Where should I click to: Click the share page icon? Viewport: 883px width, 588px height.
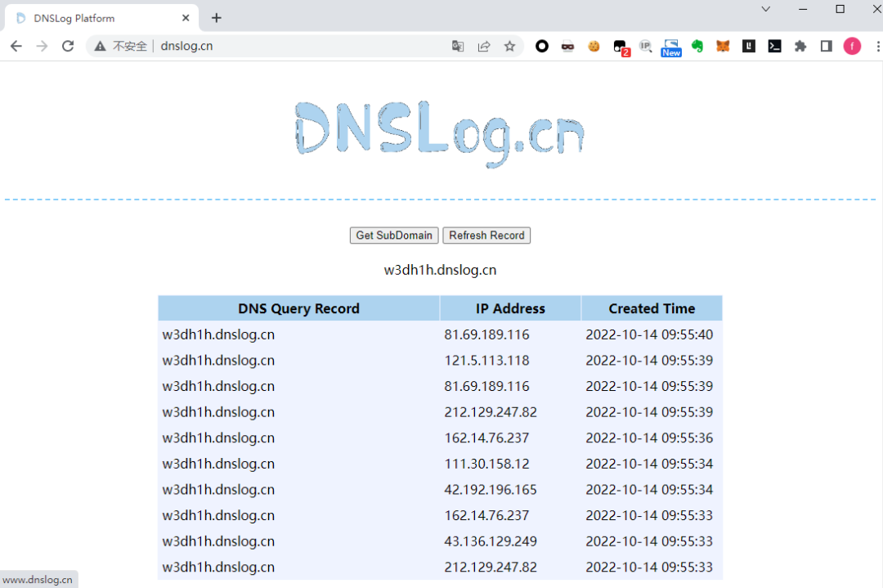tap(484, 46)
